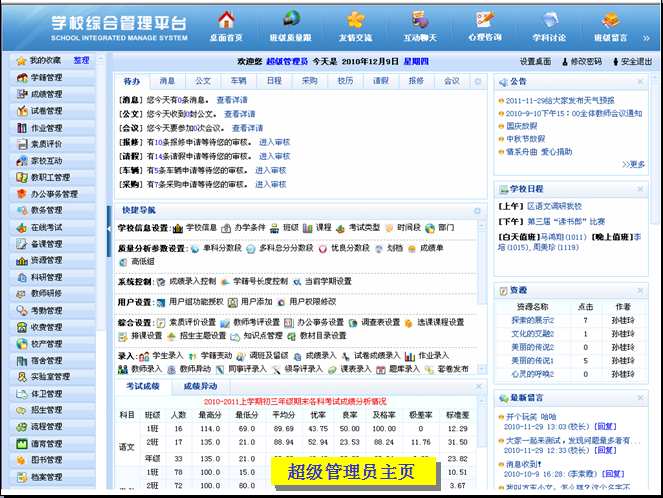
Task: Select the 成绩异动 tab
Action: pos(199,386)
